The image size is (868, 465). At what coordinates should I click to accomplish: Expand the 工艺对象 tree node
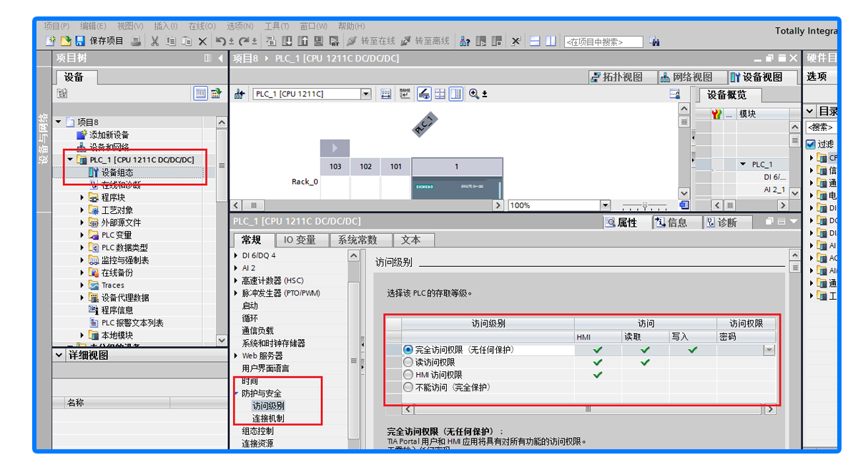tap(82, 210)
